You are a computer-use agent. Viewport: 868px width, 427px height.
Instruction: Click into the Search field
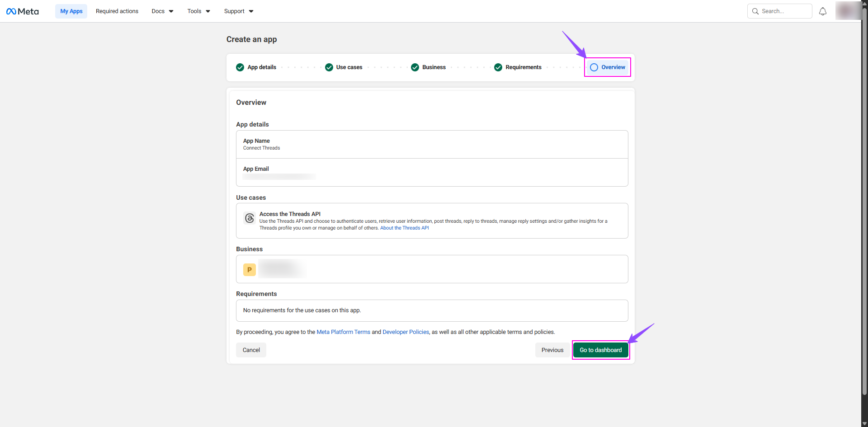pyautogui.click(x=784, y=11)
